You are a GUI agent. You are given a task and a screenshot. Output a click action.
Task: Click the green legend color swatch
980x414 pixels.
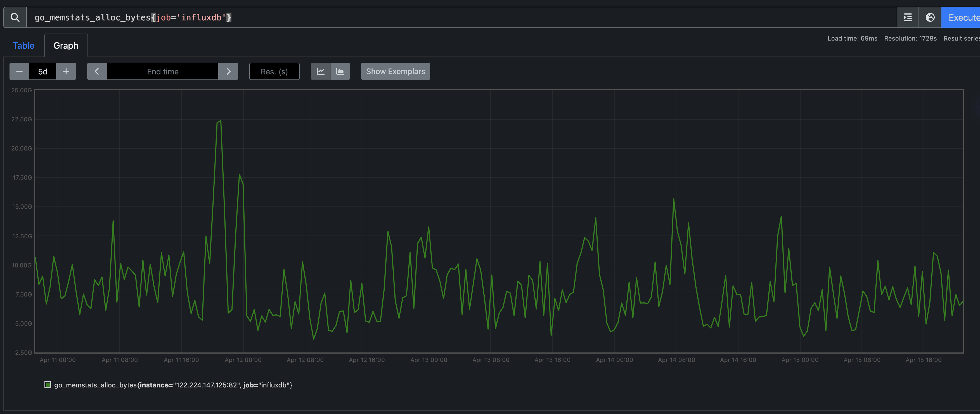pyautogui.click(x=48, y=385)
